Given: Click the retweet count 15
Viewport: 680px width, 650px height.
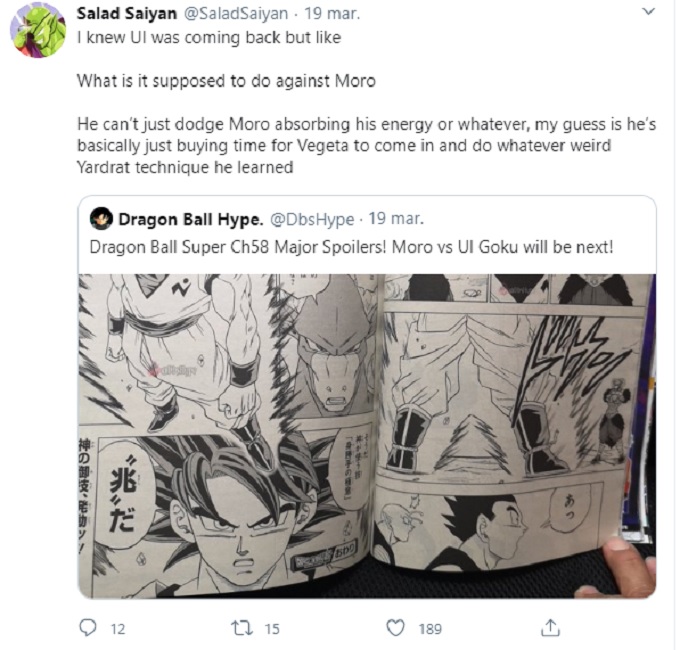Looking at the screenshot, I should point(272,629).
